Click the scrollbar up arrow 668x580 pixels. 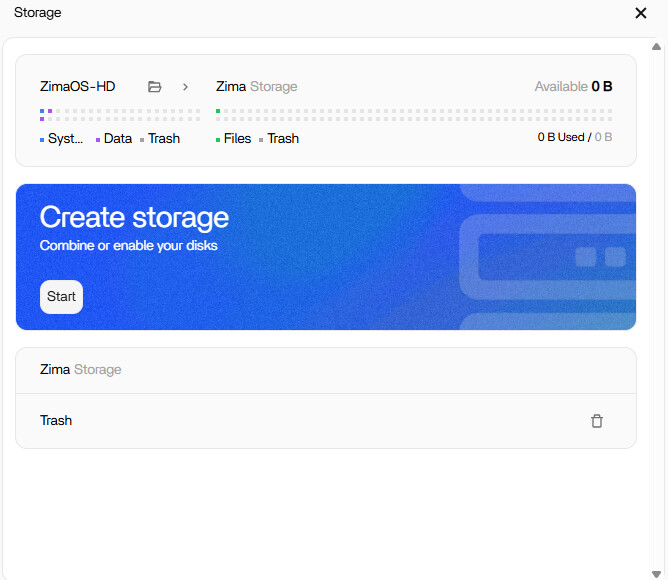coord(656,46)
